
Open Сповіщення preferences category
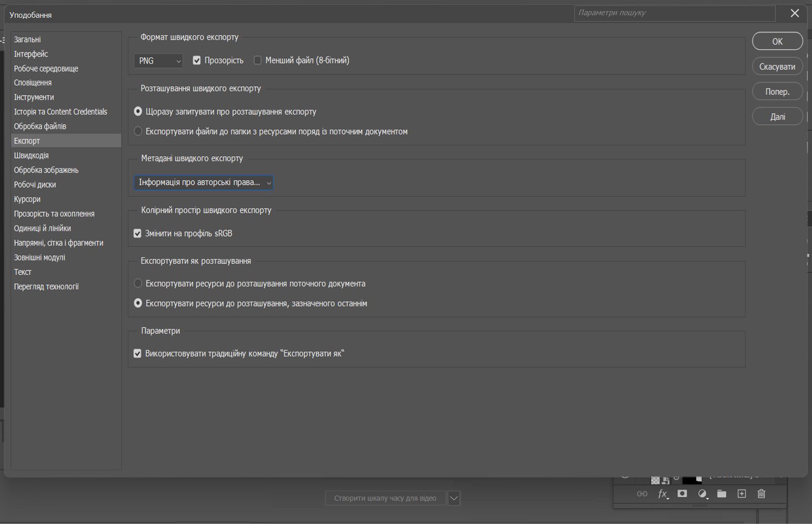click(x=66, y=83)
